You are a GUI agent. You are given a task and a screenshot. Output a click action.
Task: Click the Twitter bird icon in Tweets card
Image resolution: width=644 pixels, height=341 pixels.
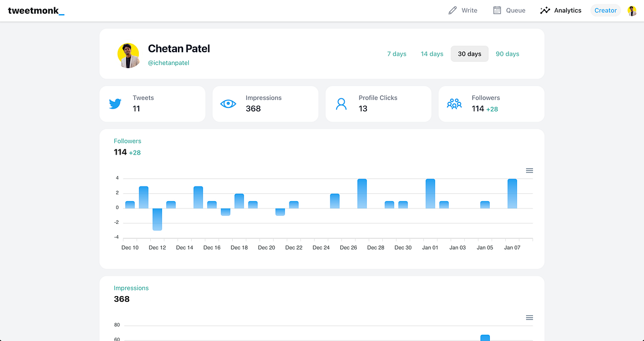coord(115,103)
